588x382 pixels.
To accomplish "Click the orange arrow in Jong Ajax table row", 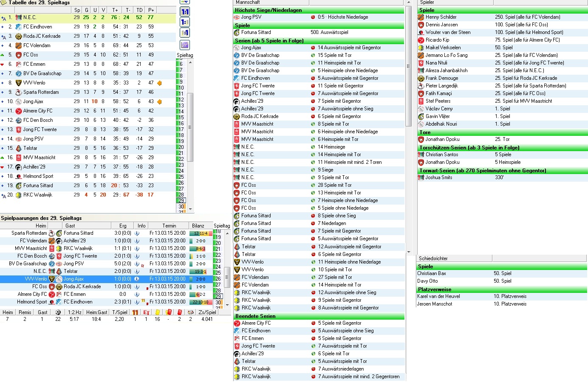I will click(x=160, y=102).
